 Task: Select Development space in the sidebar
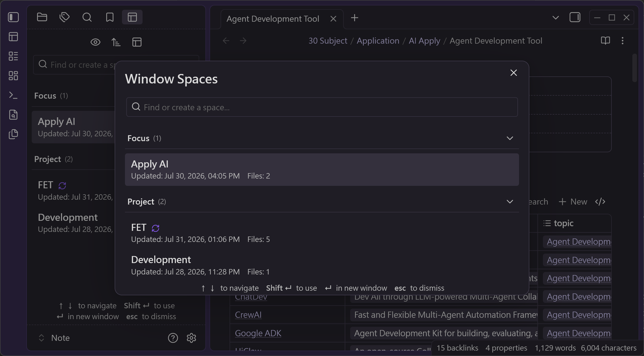point(73,223)
